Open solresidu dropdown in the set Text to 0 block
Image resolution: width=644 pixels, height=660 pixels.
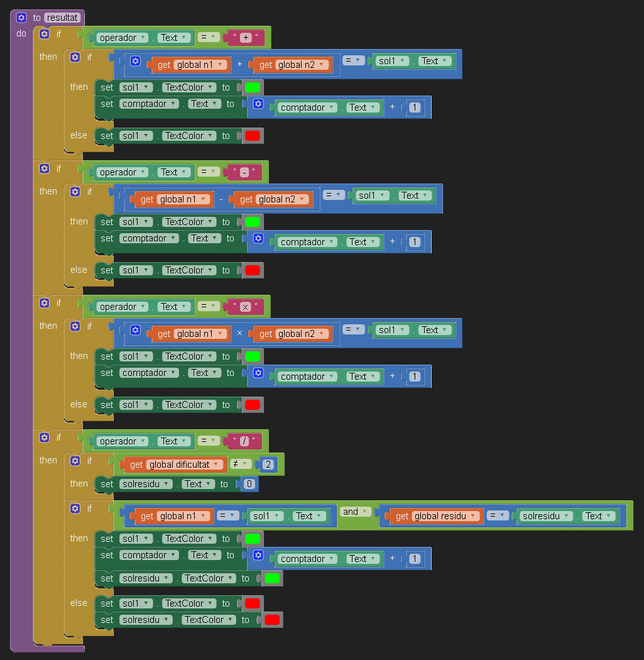166,484
